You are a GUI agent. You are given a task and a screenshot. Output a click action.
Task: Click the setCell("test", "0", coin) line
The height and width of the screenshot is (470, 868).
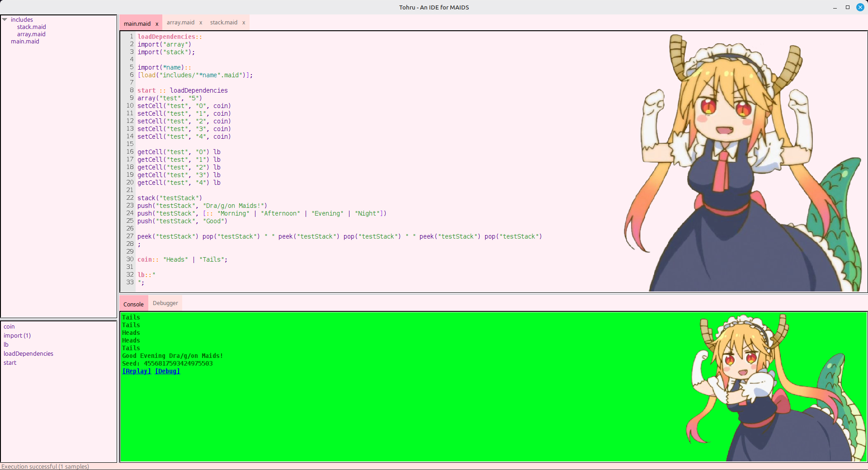pyautogui.click(x=184, y=106)
